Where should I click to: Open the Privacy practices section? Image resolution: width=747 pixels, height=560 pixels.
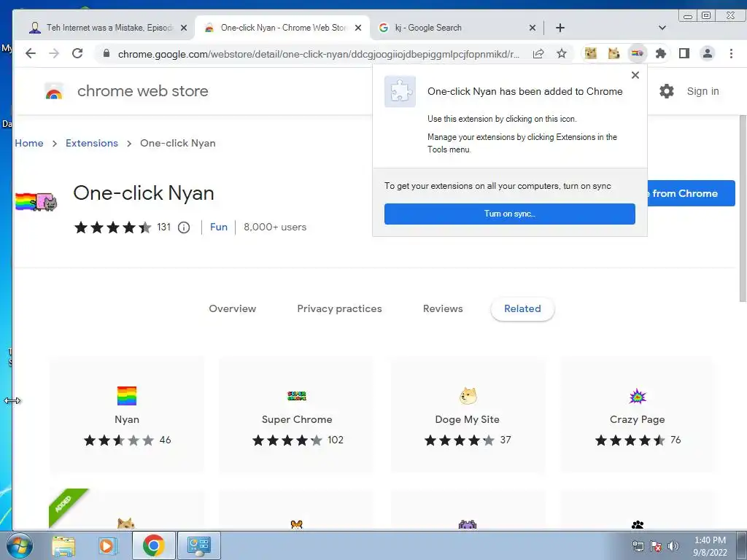[339, 308]
